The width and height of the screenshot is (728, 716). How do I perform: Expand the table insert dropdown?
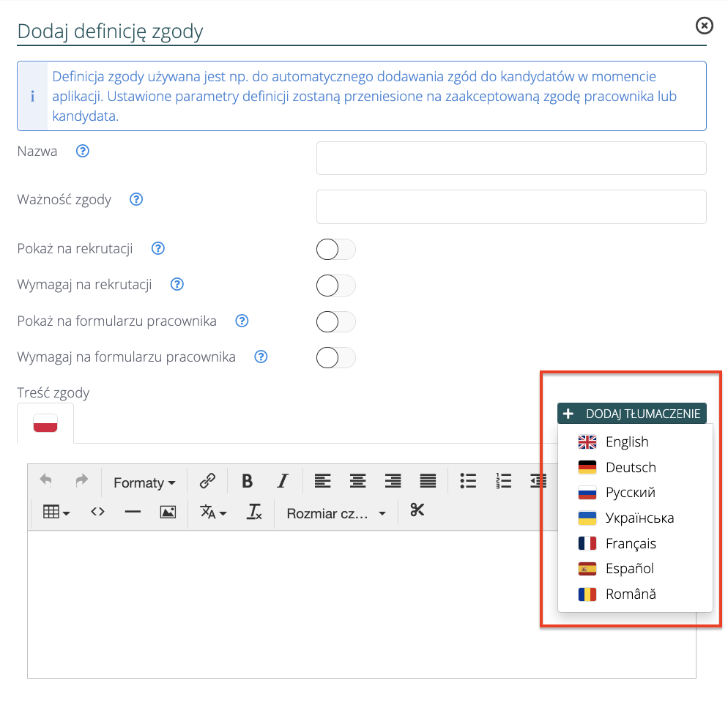click(56, 512)
